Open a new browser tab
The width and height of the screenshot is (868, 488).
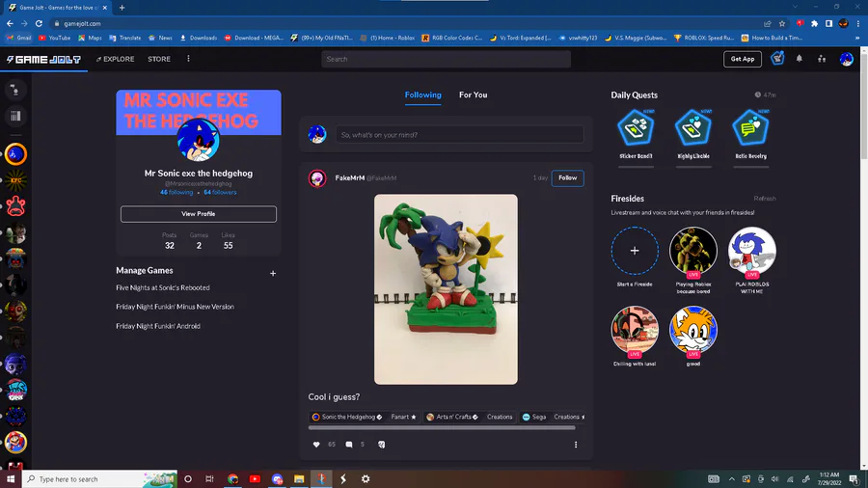tap(122, 8)
